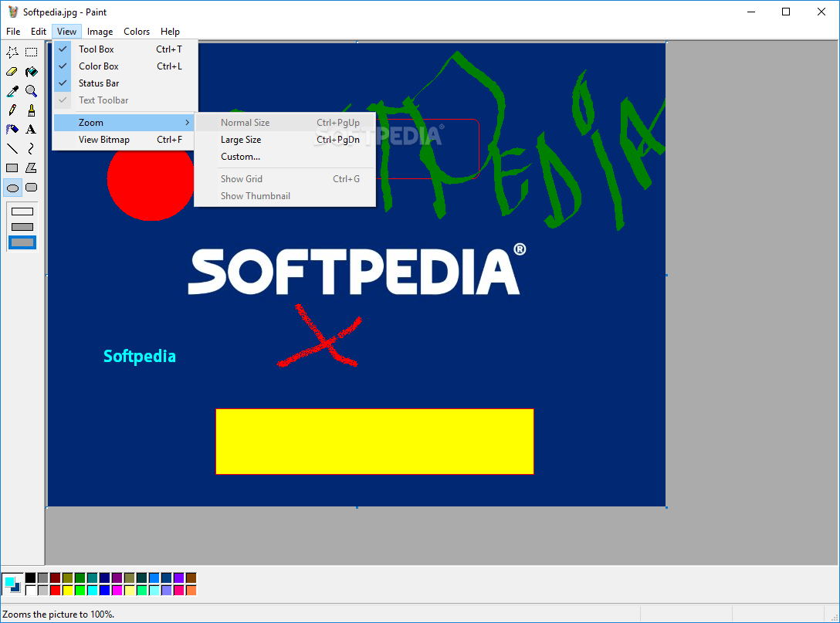
Task: Activate the Text tool
Action: tap(32, 129)
